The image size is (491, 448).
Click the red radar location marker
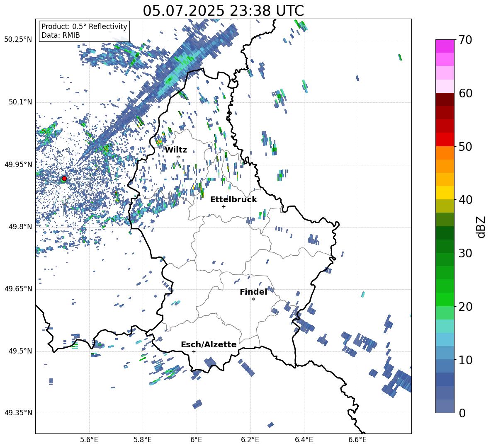tap(64, 179)
